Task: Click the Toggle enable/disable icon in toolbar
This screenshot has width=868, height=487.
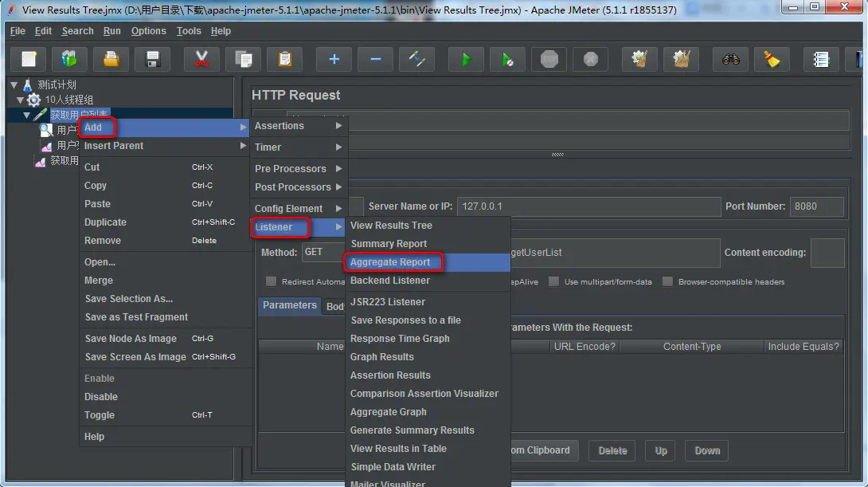Action: pyautogui.click(x=416, y=59)
